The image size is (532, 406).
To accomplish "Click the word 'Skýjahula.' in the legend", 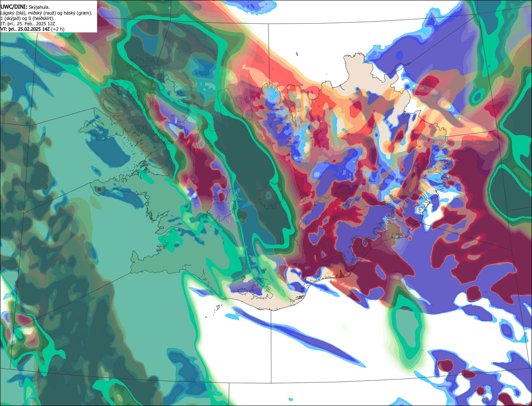I will click(39, 7).
